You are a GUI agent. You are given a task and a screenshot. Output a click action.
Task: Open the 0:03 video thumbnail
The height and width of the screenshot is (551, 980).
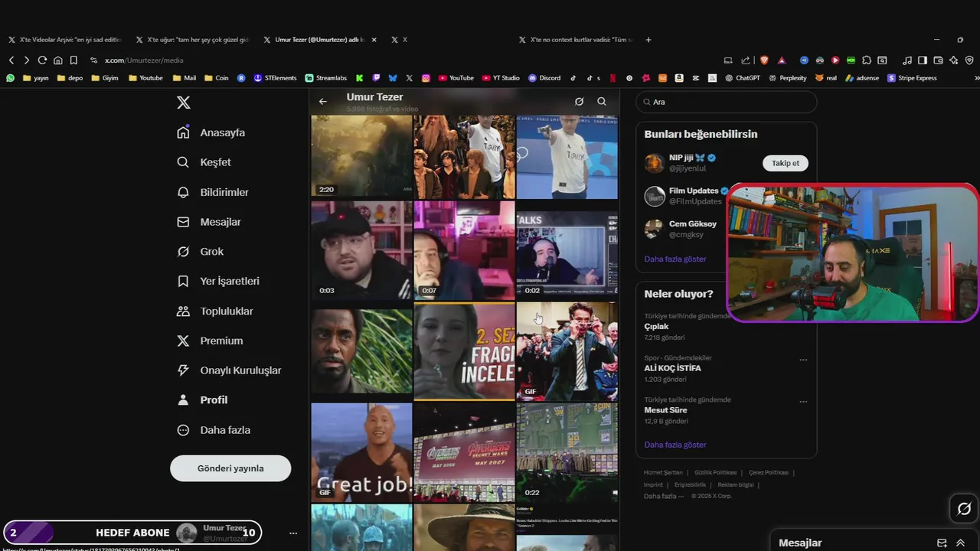click(x=361, y=250)
